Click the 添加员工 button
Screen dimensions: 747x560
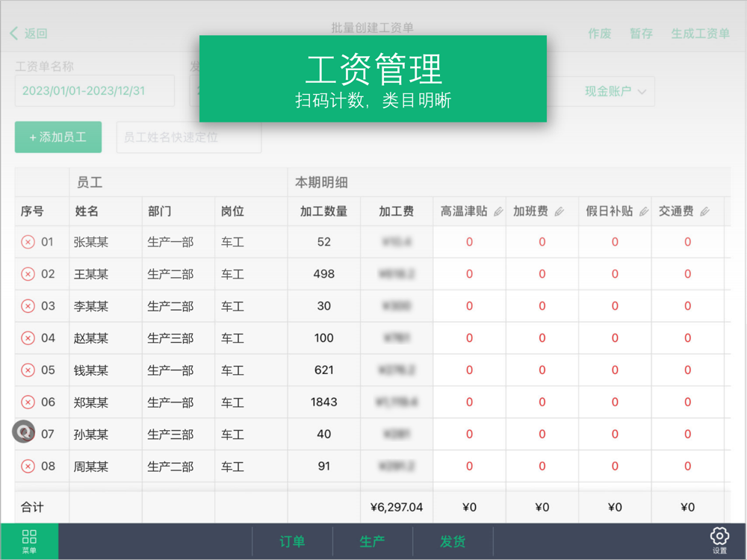pos(58,137)
